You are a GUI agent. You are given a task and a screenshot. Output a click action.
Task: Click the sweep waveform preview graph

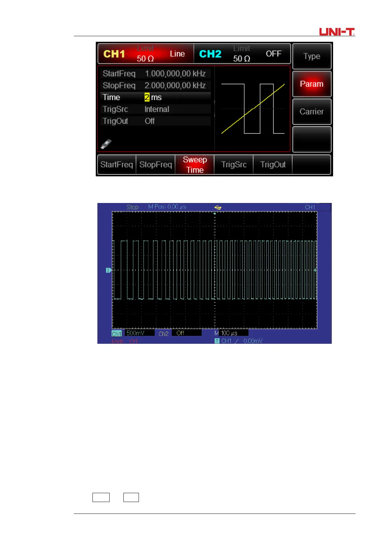point(252,109)
